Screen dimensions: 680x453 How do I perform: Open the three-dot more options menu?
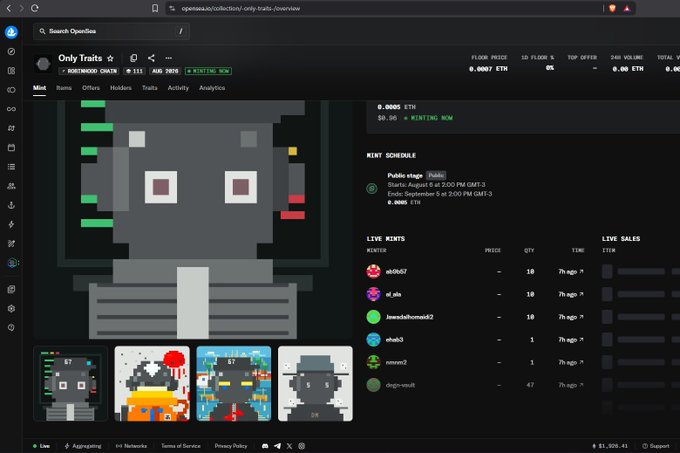point(168,58)
